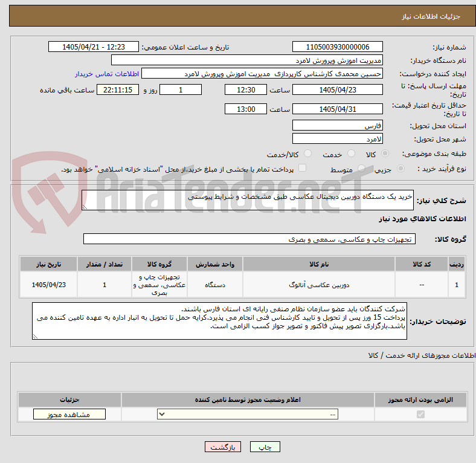The width and height of the screenshot is (476, 463).
Task: Click the price validity date 1405/04/31 field
Action: click(x=337, y=109)
